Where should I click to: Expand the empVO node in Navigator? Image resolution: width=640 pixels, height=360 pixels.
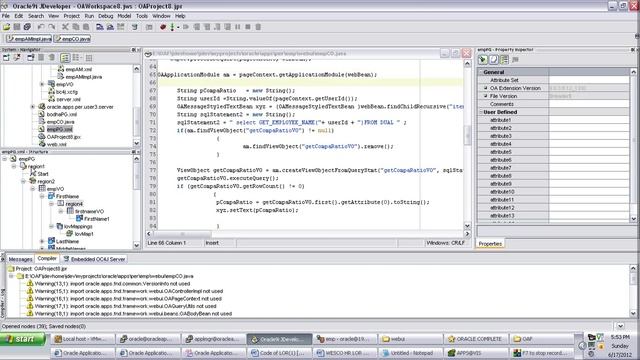coord(42,84)
